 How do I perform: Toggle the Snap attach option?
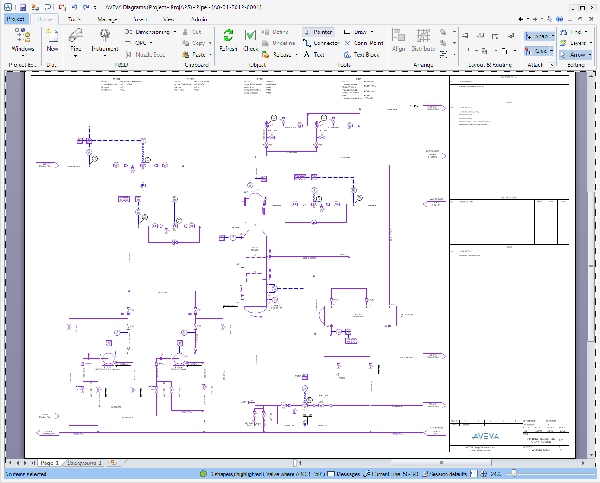[540, 36]
